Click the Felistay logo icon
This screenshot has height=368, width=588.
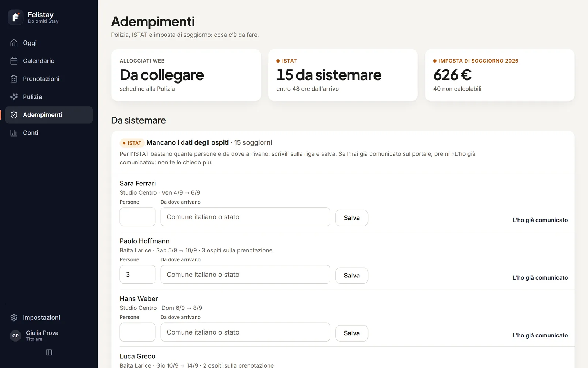(15, 17)
